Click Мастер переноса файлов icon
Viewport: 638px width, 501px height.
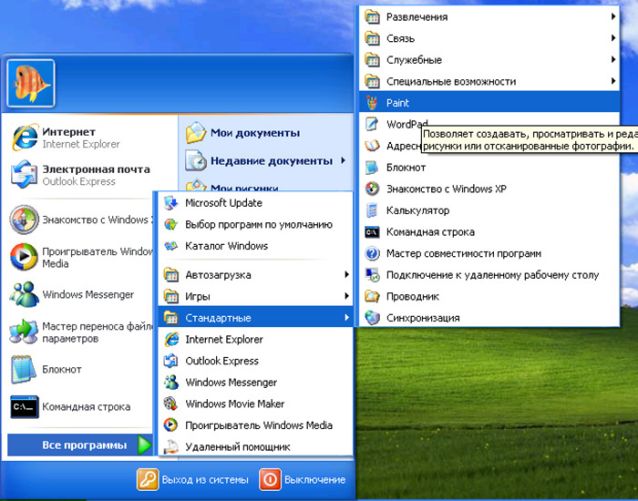(x=24, y=332)
